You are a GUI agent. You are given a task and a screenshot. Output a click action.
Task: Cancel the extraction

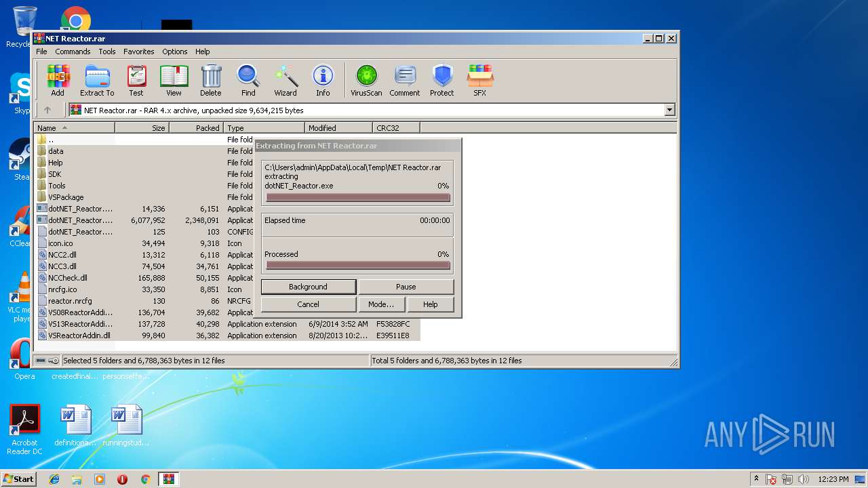point(308,304)
